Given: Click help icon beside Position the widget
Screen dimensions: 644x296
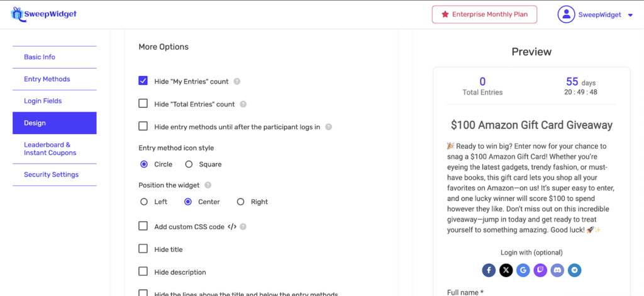Looking at the screenshot, I should [x=208, y=185].
